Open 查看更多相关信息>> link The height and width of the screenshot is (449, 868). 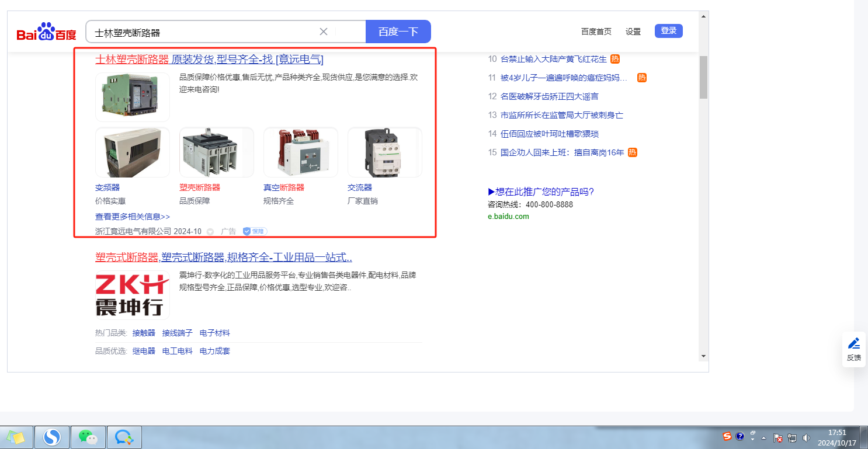click(x=133, y=217)
